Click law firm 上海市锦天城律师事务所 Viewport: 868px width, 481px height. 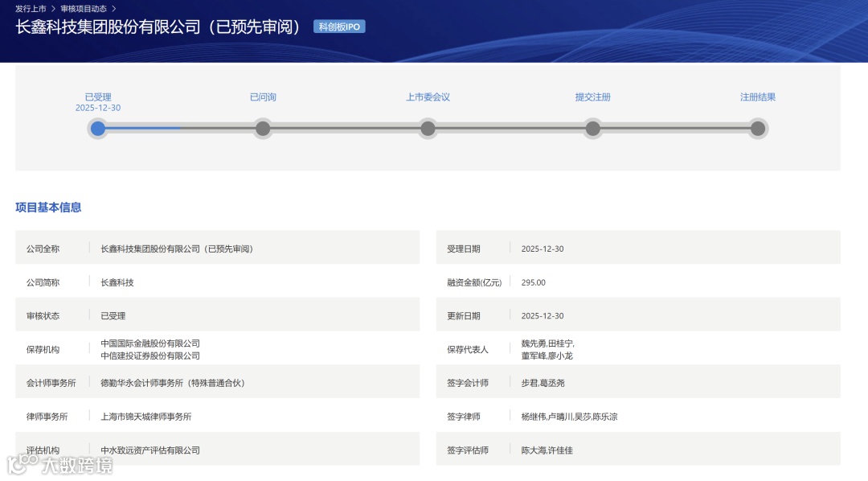(x=145, y=417)
